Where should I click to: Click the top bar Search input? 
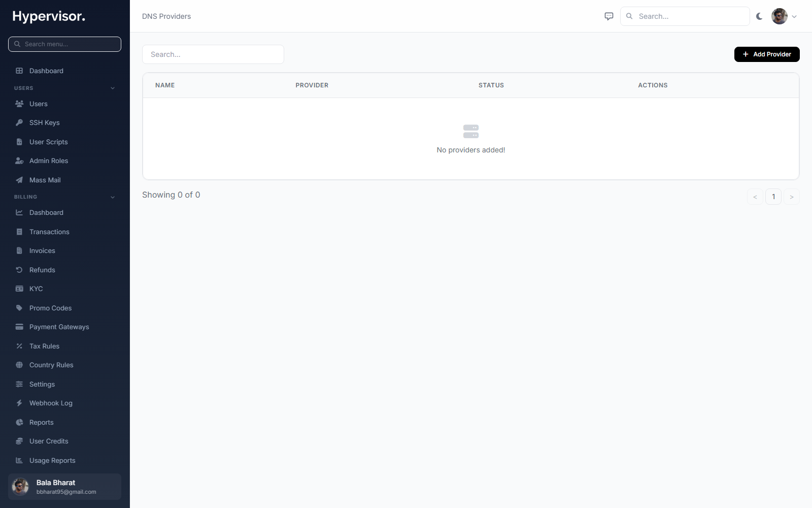coord(685,16)
